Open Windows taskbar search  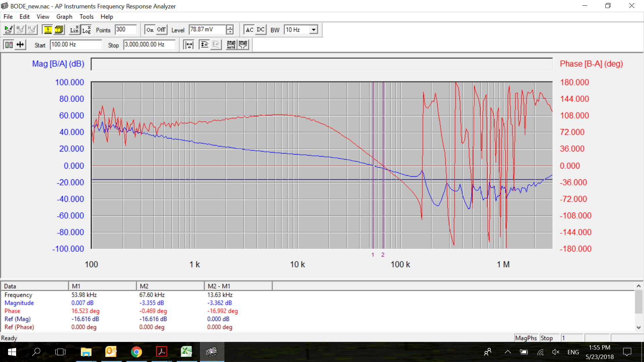(x=36, y=352)
